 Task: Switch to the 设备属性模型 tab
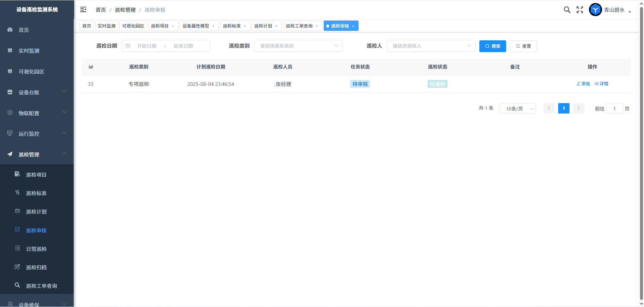click(196, 26)
